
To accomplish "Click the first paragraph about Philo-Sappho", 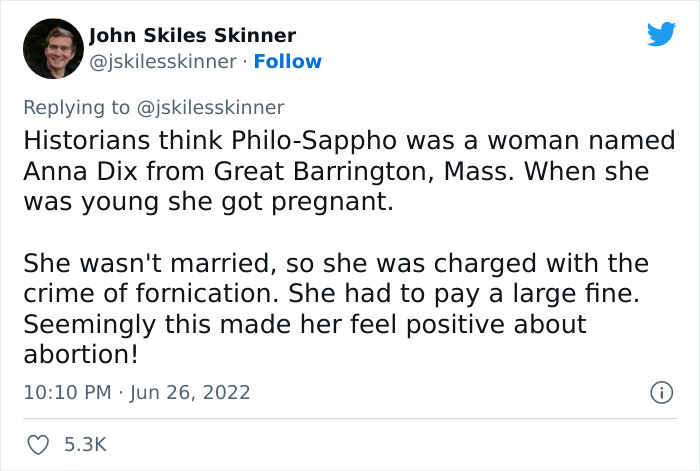I will pyautogui.click(x=340, y=171).
